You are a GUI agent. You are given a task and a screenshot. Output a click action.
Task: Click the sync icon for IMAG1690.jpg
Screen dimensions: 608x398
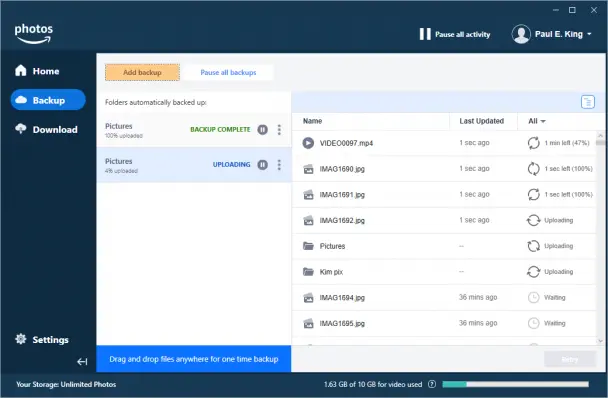click(534, 169)
